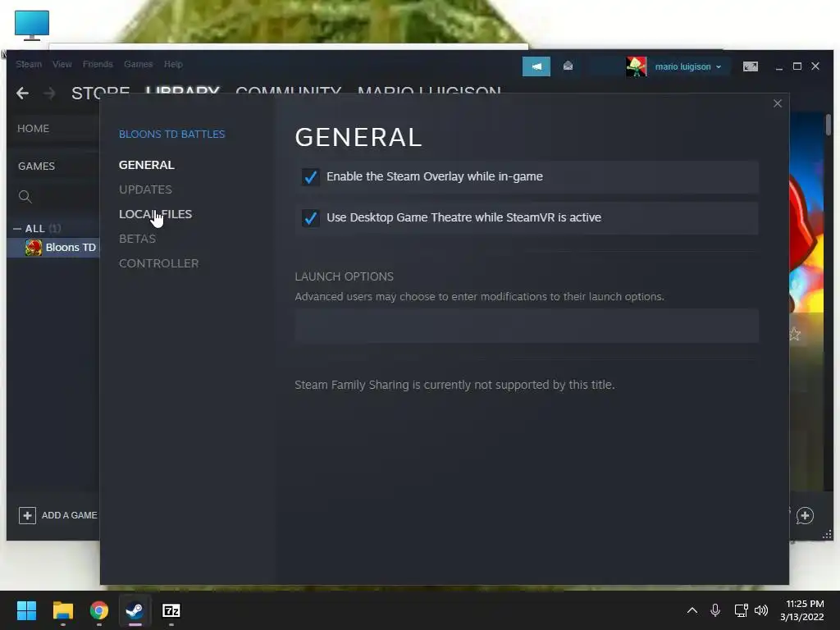This screenshot has width=840, height=630.
Task: Go back using the left arrow
Action: coord(22,94)
